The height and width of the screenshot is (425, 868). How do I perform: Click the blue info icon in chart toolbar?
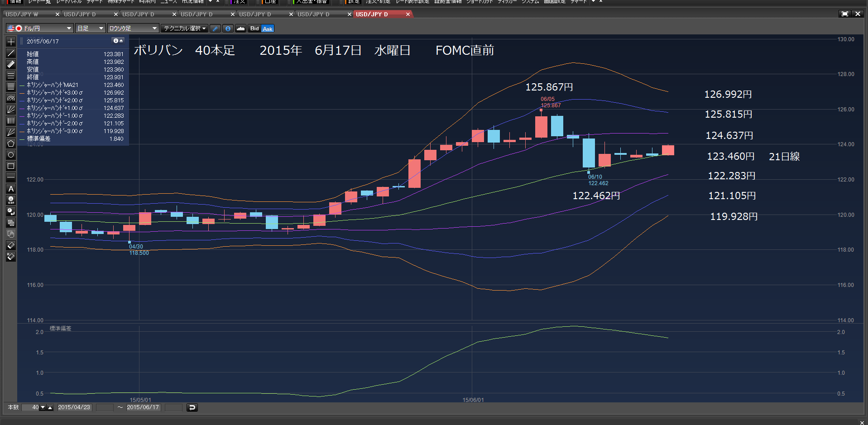tap(228, 29)
